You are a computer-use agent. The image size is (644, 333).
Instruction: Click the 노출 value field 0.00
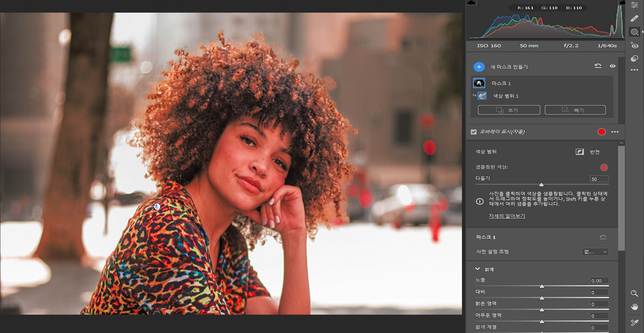click(599, 280)
